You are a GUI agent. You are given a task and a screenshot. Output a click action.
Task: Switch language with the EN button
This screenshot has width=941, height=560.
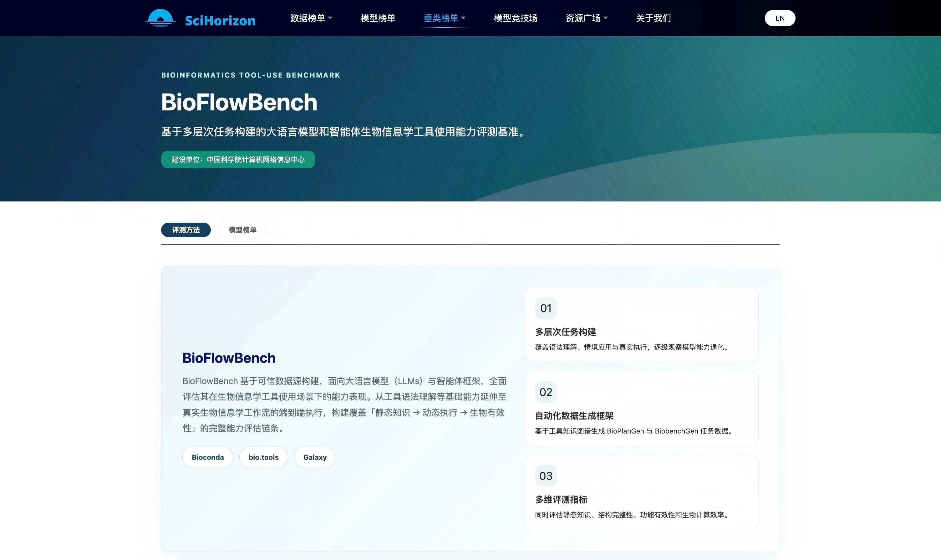[780, 18]
